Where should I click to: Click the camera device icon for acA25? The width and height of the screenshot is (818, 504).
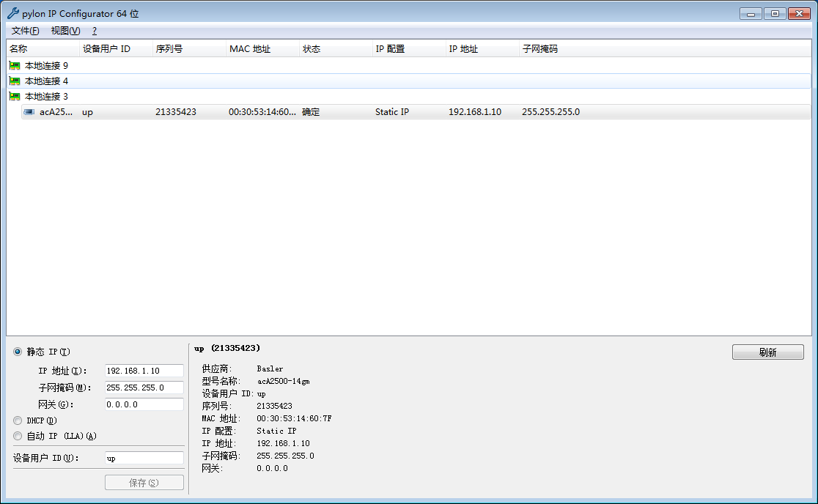tap(29, 112)
